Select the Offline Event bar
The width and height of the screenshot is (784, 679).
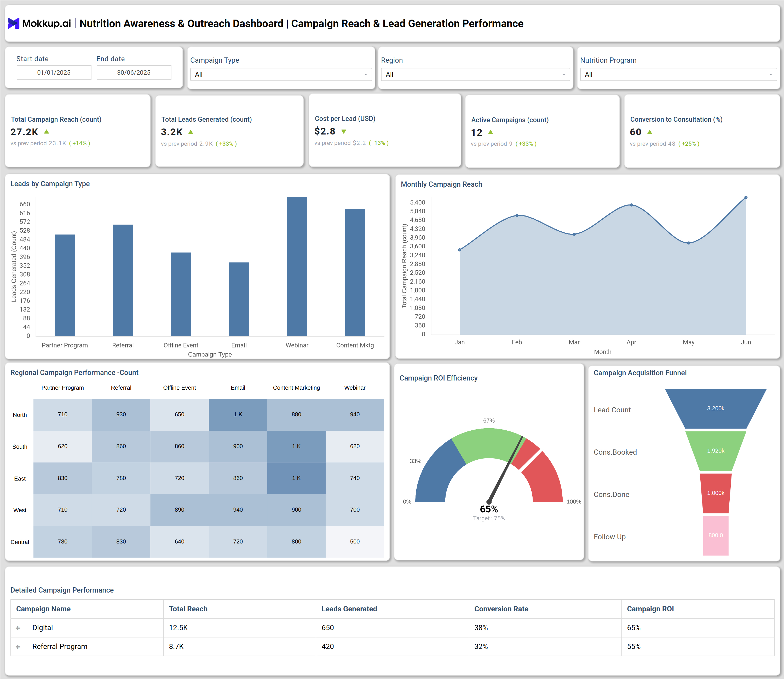coord(181,294)
